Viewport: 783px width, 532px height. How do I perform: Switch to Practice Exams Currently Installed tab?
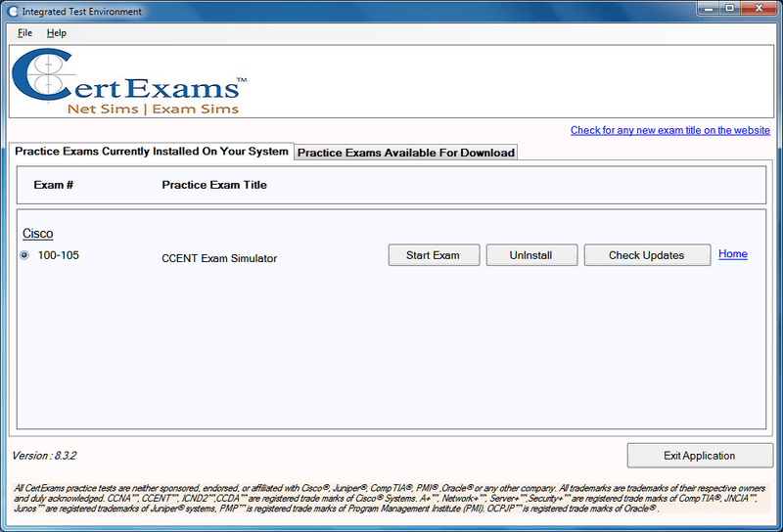(152, 152)
